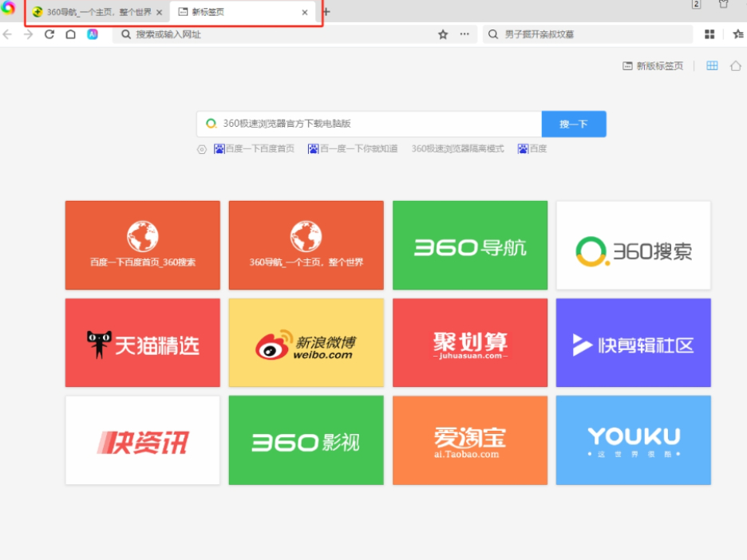Click the house icon beside grid view
Image resolution: width=747 pixels, height=560 pixels.
click(736, 65)
